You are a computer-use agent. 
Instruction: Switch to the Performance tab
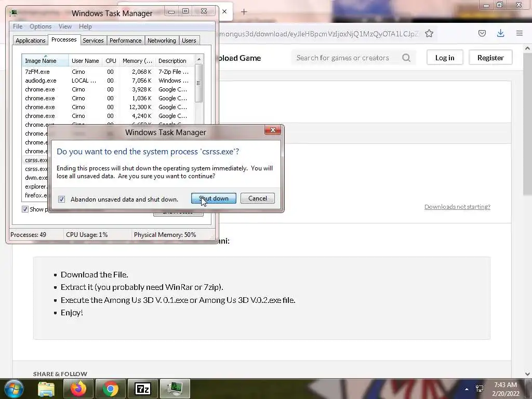tap(125, 41)
